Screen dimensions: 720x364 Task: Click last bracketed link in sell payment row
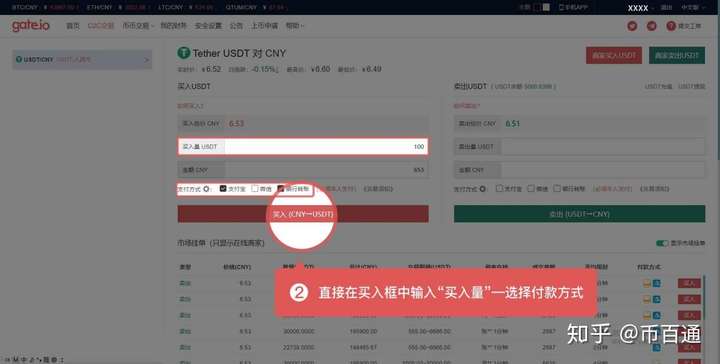(x=655, y=189)
